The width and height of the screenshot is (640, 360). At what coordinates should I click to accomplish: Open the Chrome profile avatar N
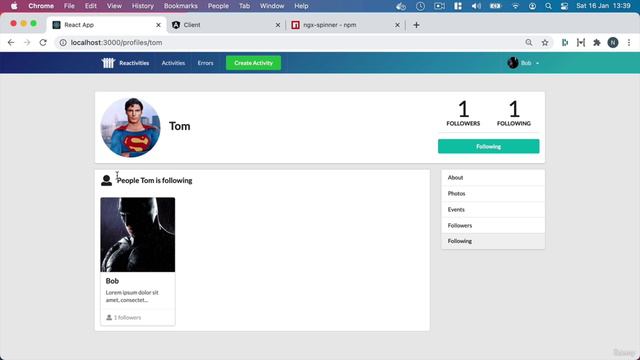(613, 42)
